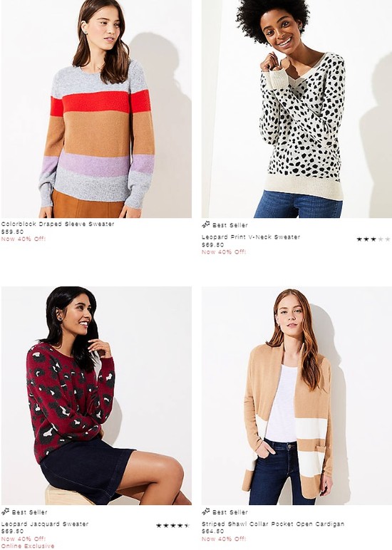
Task: Open the red Leopard Jacquard Sweater photo
Action: 96,395
